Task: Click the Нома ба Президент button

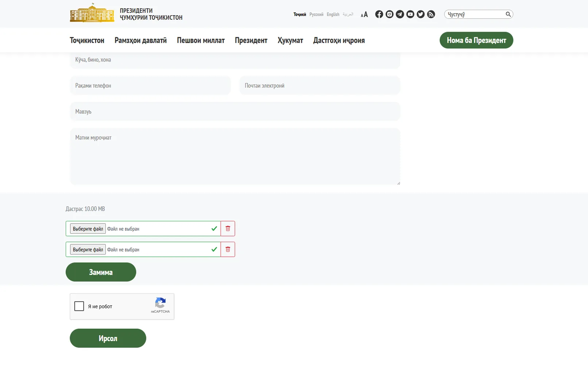Action: pyautogui.click(x=476, y=40)
